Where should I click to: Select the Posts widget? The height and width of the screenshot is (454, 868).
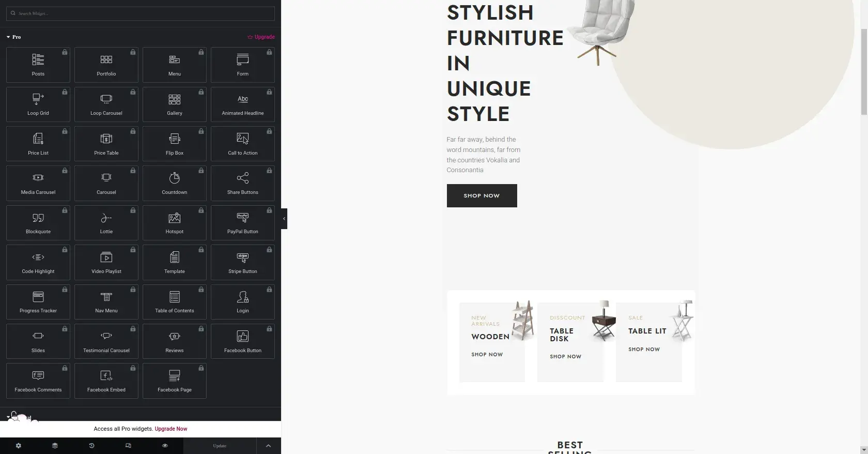click(38, 65)
